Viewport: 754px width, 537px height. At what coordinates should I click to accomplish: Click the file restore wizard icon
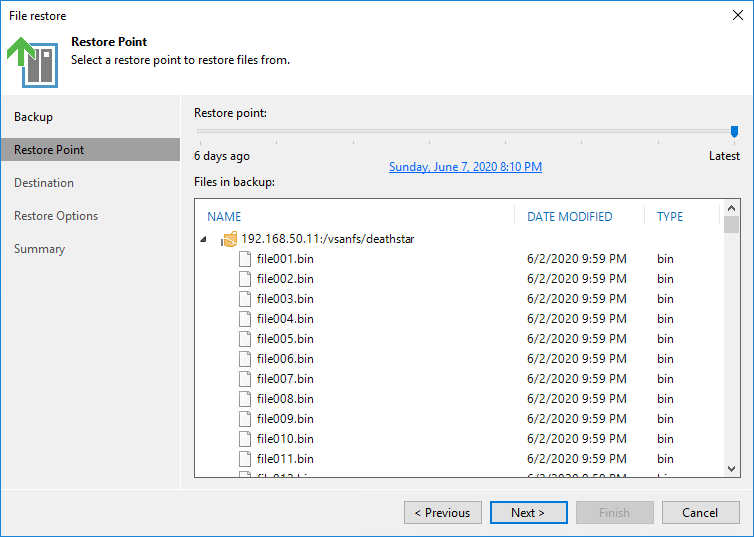point(33,62)
